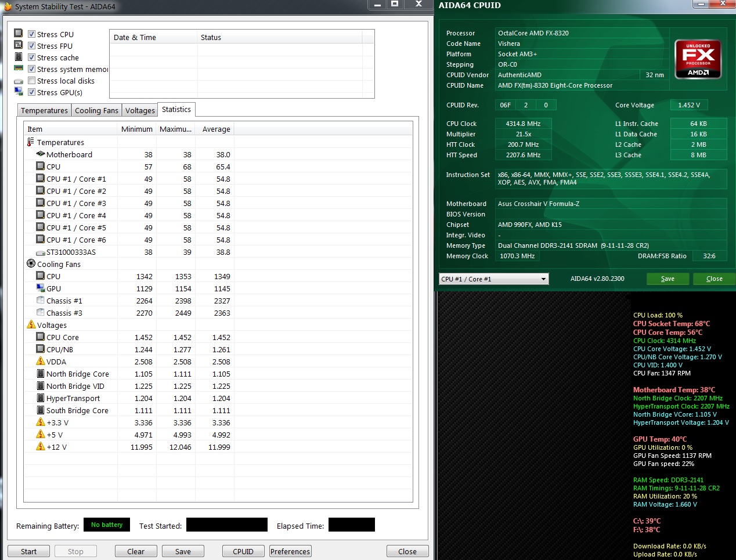Click "CPU Socket Temp: 68°C" in desktop overlay
736x560 pixels.
coord(672,324)
